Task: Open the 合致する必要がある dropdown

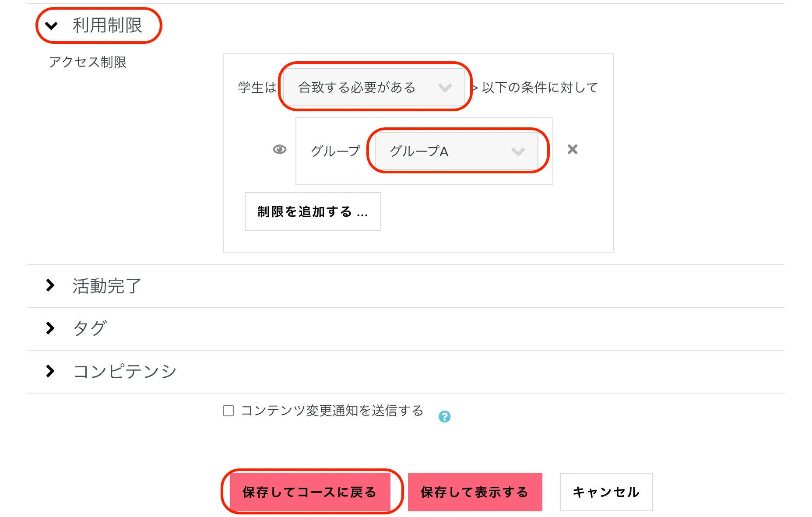Action: pyautogui.click(x=374, y=88)
